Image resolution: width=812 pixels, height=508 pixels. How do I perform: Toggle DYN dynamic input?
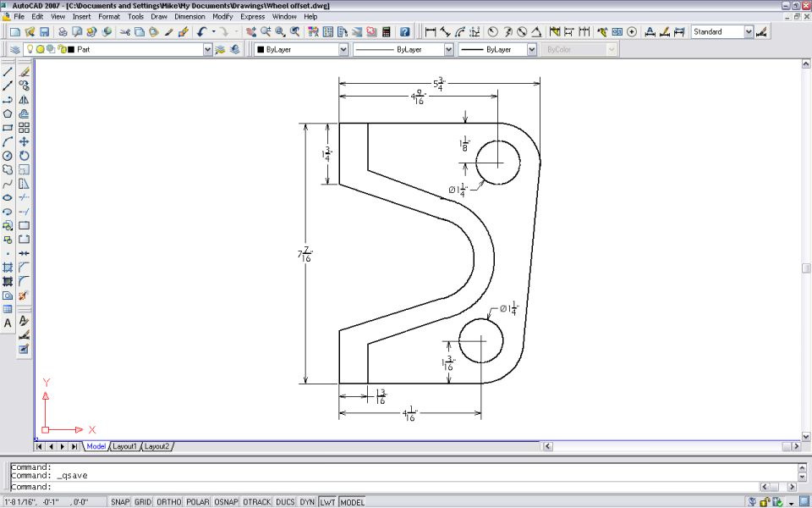click(307, 502)
